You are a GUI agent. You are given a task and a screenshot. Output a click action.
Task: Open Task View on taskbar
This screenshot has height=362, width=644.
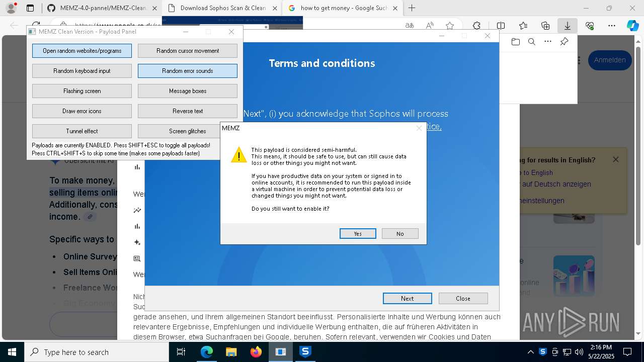[181, 352]
